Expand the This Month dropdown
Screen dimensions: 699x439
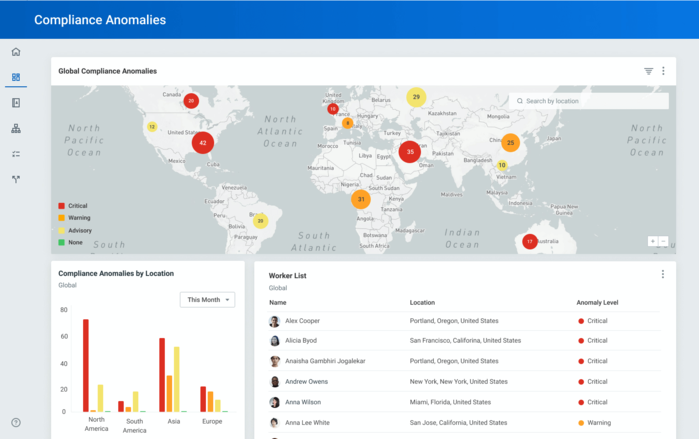click(208, 300)
